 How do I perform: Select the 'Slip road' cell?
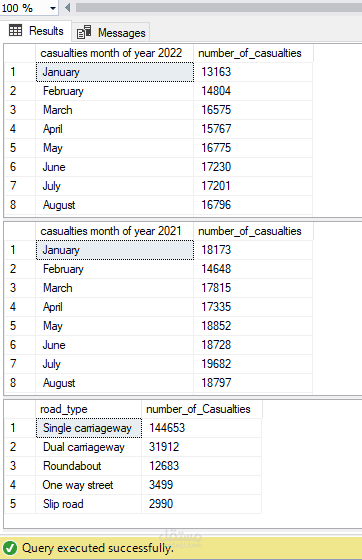click(88, 504)
